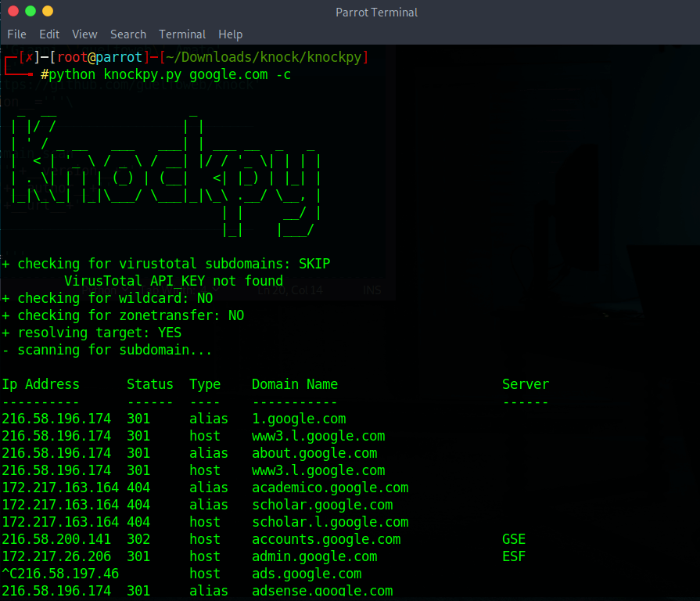Image resolution: width=700 pixels, height=601 pixels.
Task: Click domain admin.google.com
Action: (x=314, y=557)
